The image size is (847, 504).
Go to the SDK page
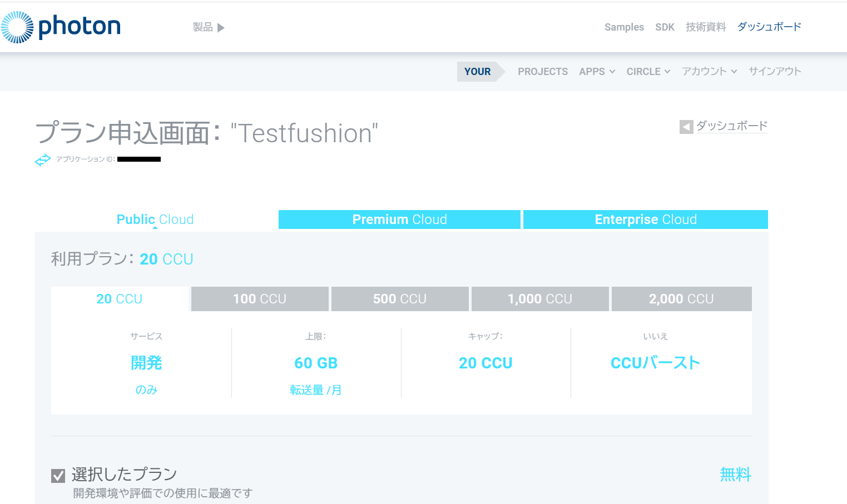[665, 27]
